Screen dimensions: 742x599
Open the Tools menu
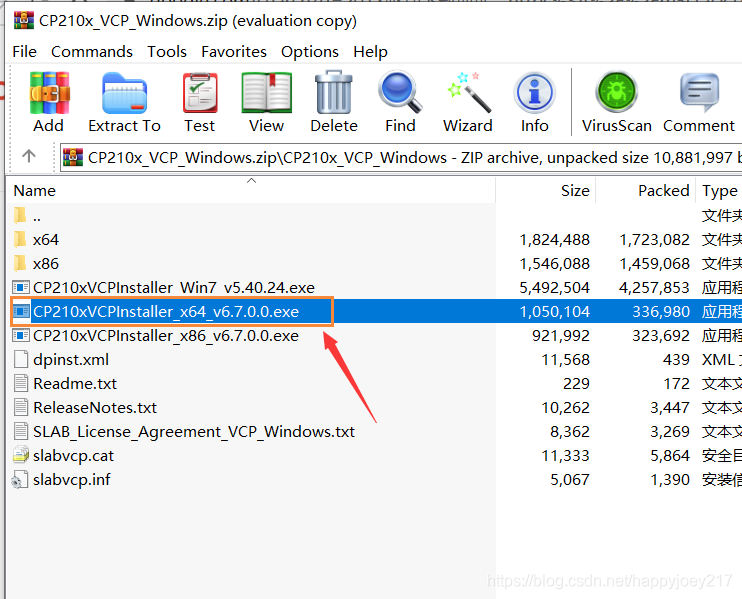coord(167,52)
